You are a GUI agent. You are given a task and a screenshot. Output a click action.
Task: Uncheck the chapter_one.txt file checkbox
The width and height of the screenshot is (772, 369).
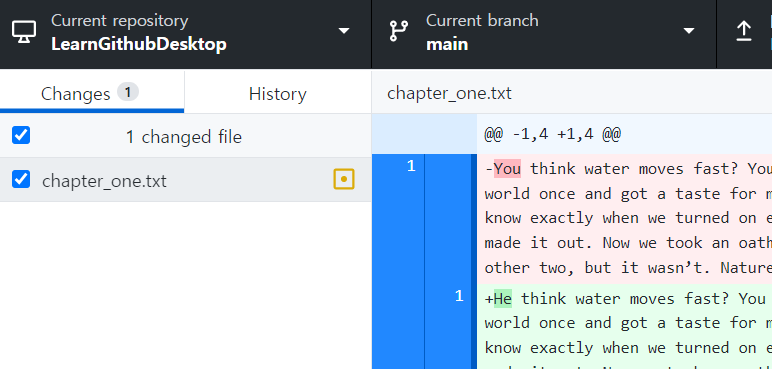pos(21,179)
